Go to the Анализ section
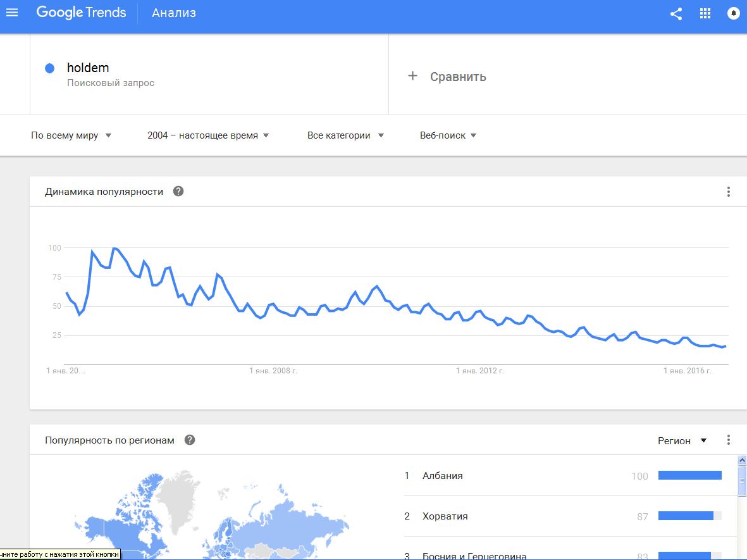 point(174,13)
